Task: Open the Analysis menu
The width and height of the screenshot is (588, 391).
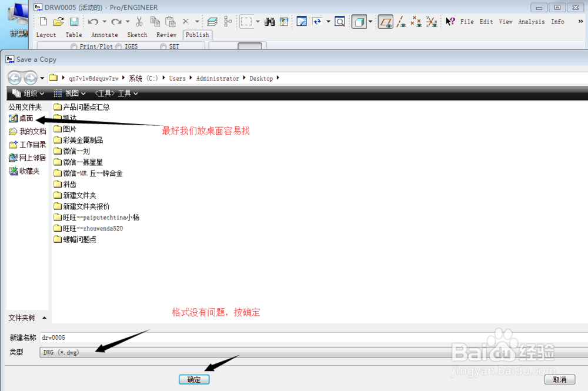Action: [x=531, y=21]
